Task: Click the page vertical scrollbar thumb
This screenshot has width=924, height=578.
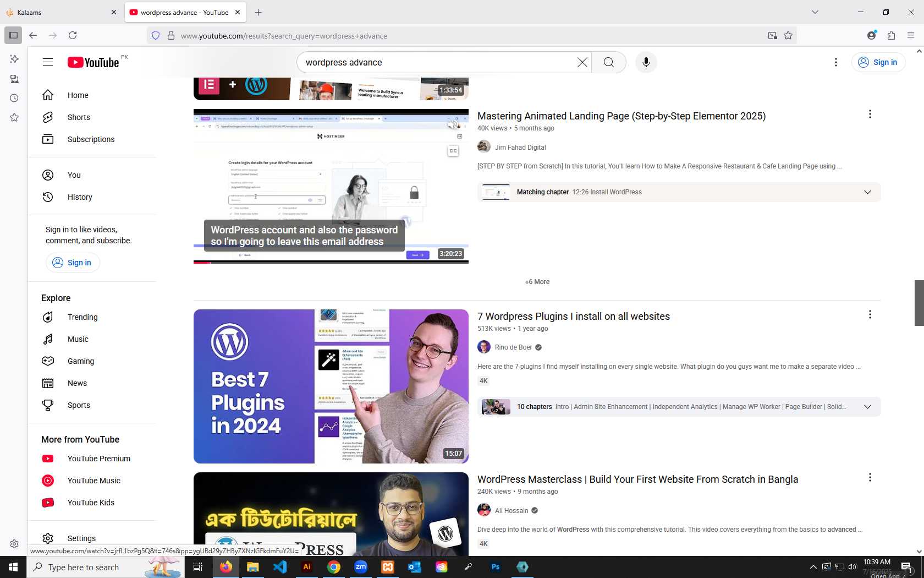Action: 919,303
